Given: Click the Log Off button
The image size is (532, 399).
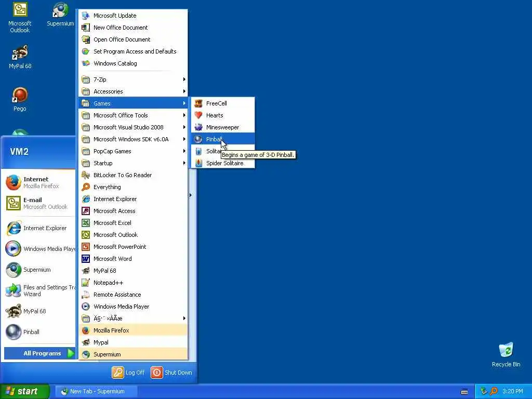Looking at the screenshot, I should [x=128, y=373].
